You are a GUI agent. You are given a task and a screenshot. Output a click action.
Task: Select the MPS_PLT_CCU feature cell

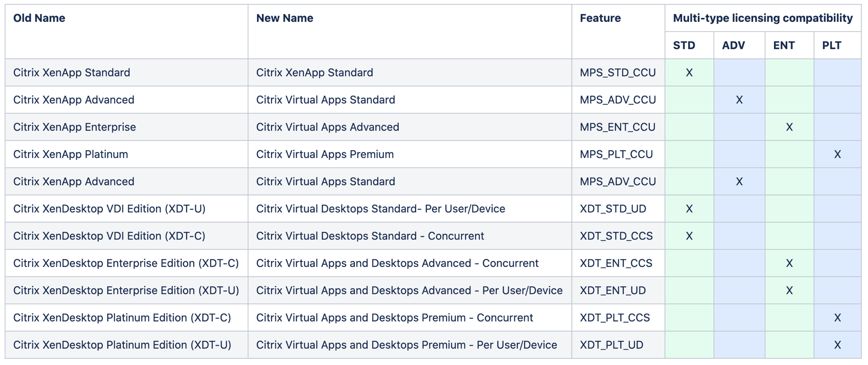click(618, 154)
